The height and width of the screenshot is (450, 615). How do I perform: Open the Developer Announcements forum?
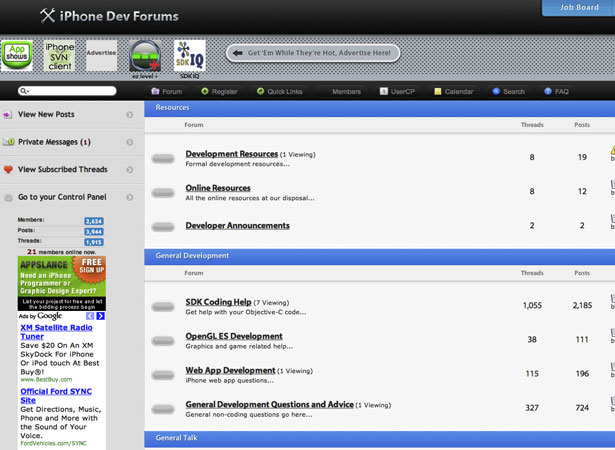(238, 226)
